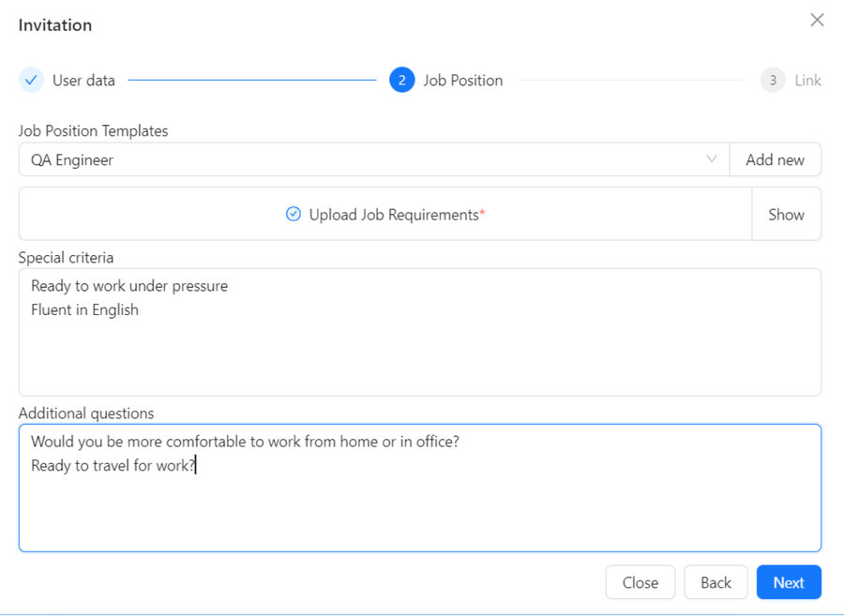Focus the Special criteria text area
Screen dimensions: 844x616
(420, 333)
